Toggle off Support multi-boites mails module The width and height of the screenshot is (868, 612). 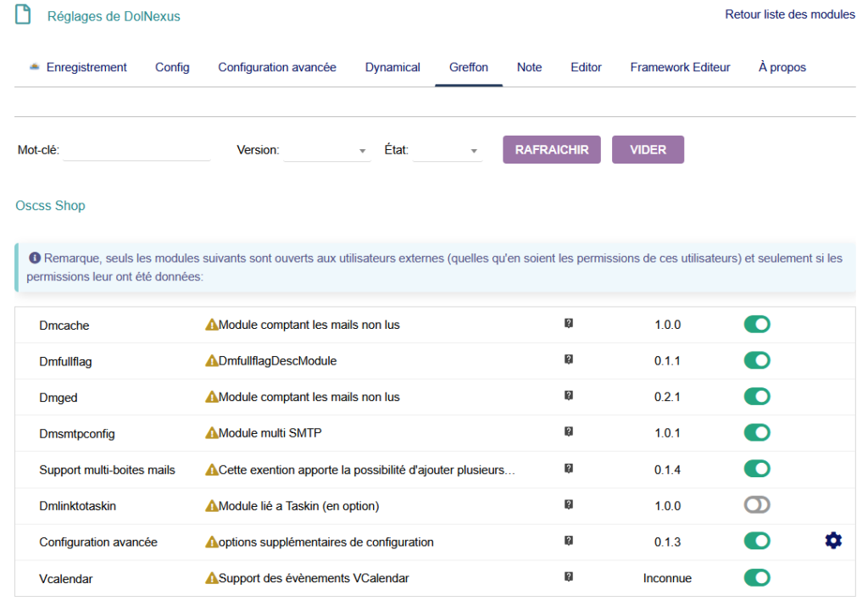point(757,469)
